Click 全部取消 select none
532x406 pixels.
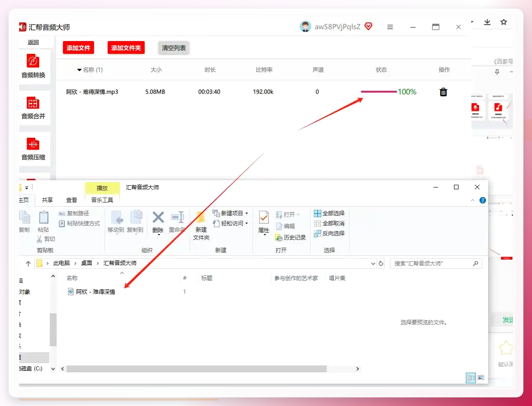click(x=329, y=224)
